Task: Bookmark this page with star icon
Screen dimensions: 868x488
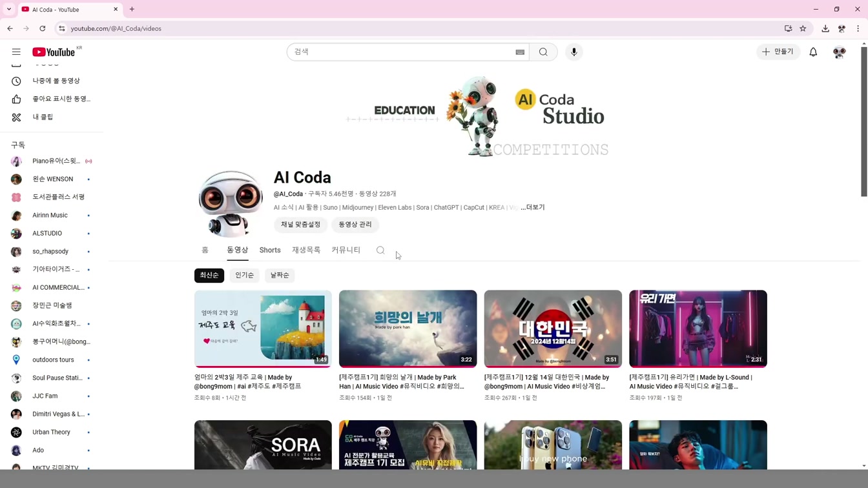Action: tap(803, 28)
